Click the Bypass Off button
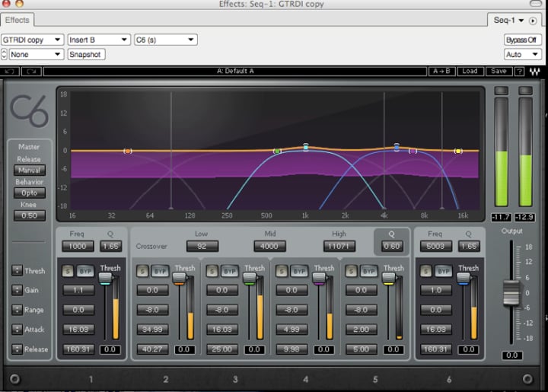 pyautogui.click(x=522, y=40)
